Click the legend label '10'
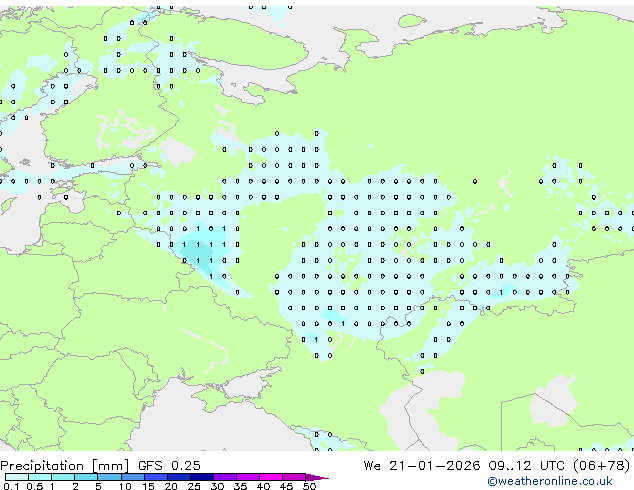This screenshot has width=634, height=490. [x=125, y=486]
